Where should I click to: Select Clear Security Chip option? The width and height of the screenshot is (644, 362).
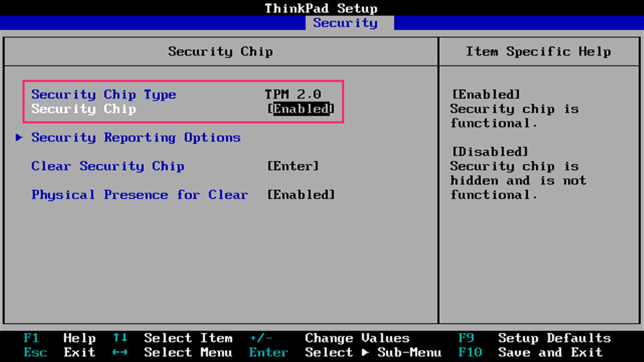coord(108,166)
